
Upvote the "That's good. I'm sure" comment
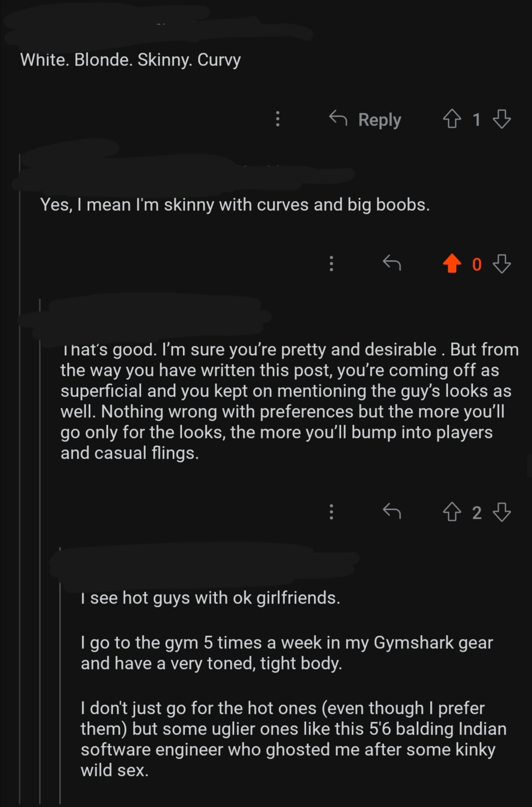pos(452,512)
